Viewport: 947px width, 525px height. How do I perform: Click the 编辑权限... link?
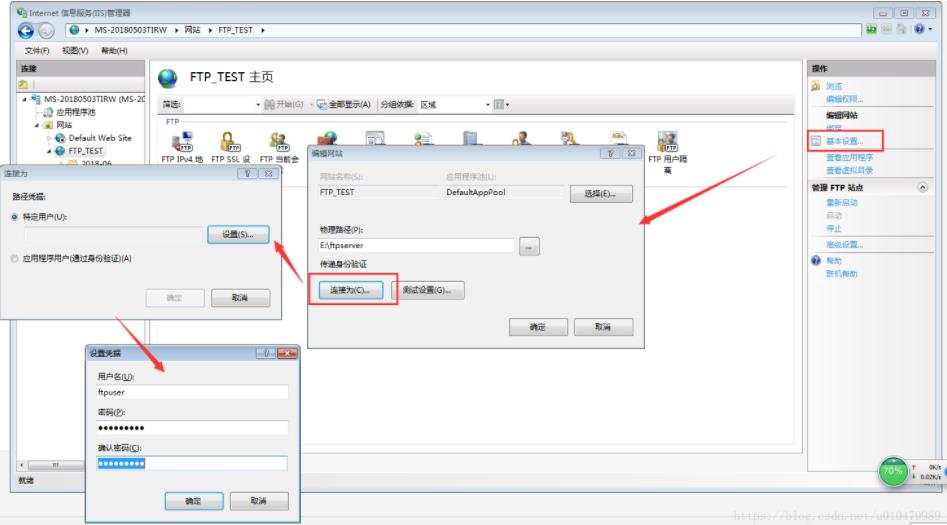pos(844,99)
